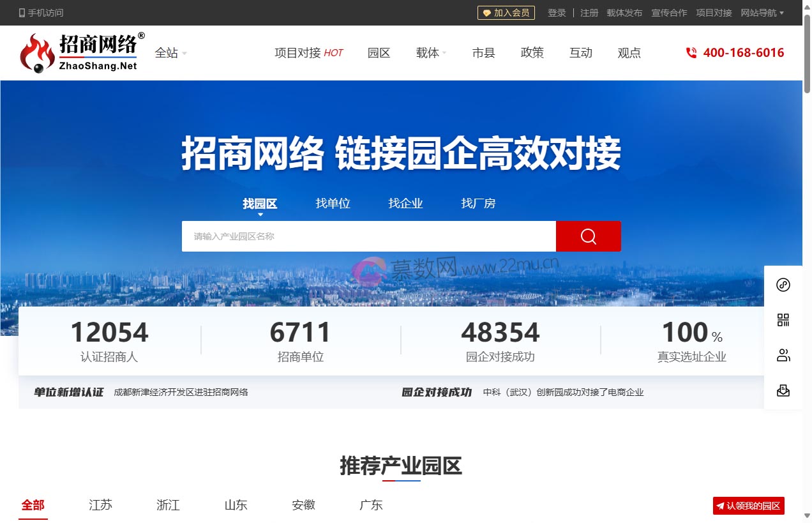The height and width of the screenshot is (523, 812).
Task: Click the 招商网络 flame logo
Action: (38, 51)
